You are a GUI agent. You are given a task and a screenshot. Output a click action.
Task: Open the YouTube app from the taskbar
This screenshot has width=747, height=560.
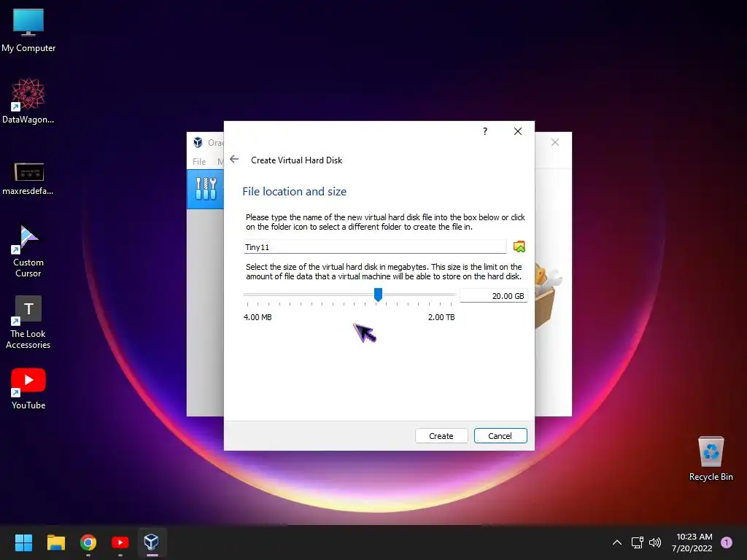tap(120, 542)
